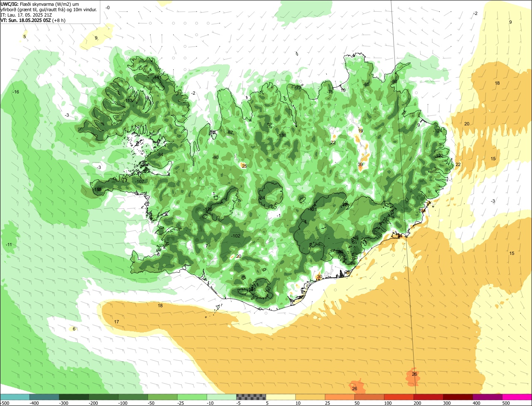The width and height of the screenshot is (532, 406).
Task: Click the -75 value on the north coast
Action: coord(330,92)
